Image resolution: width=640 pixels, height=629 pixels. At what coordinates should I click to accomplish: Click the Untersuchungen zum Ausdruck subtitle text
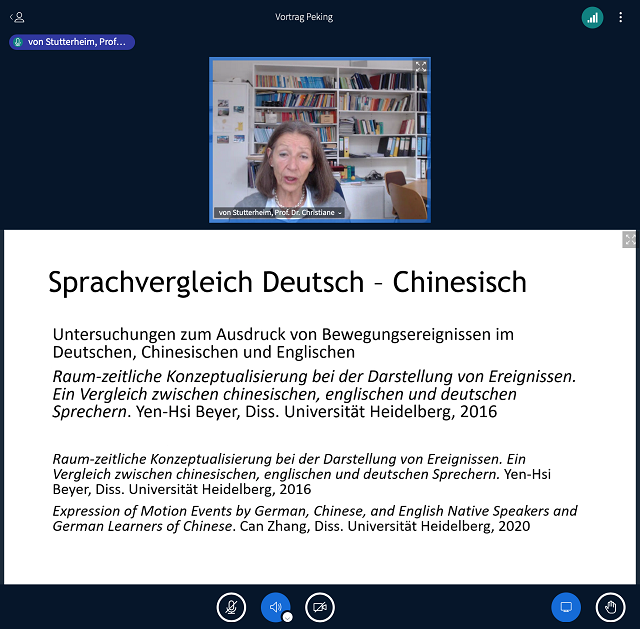pyautogui.click(x=283, y=343)
